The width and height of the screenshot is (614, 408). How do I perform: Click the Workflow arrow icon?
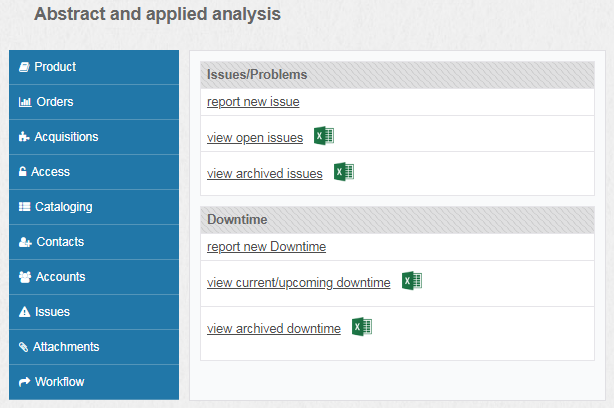pyautogui.click(x=24, y=382)
